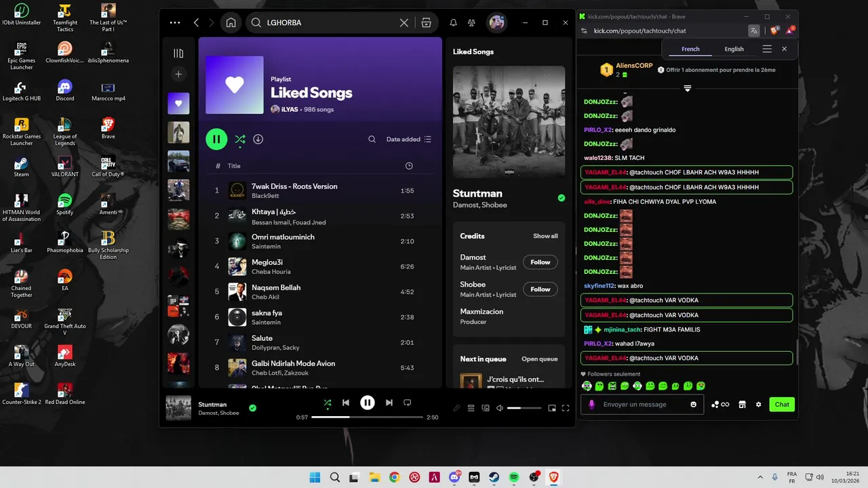The image size is (868, 488).
Task: Open the Date added sort dropdown
Action: 408,139
